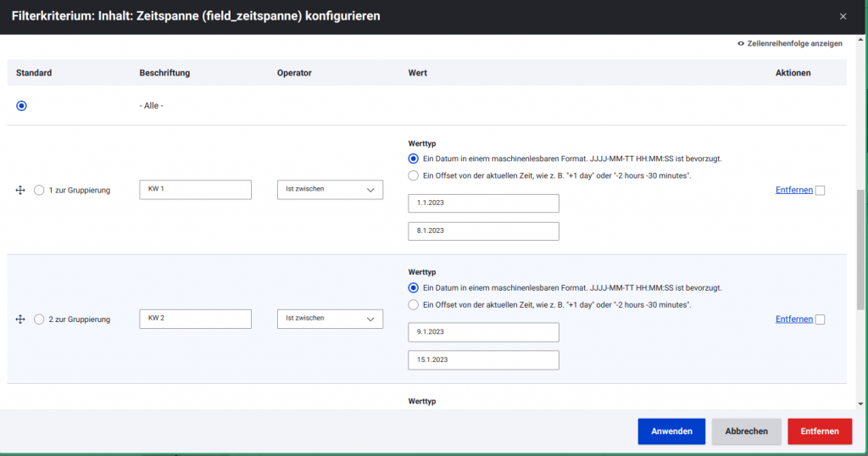Click the eye icon to show row weights

[x=741, y=43]
